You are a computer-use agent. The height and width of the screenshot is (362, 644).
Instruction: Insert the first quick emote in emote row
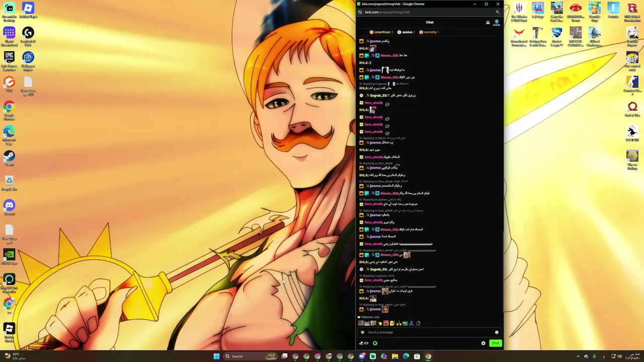tap(361, 323)
